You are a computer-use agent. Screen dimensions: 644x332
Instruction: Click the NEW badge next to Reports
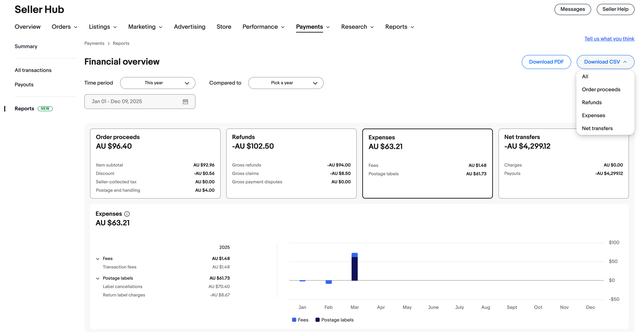[x=45, y=109]
